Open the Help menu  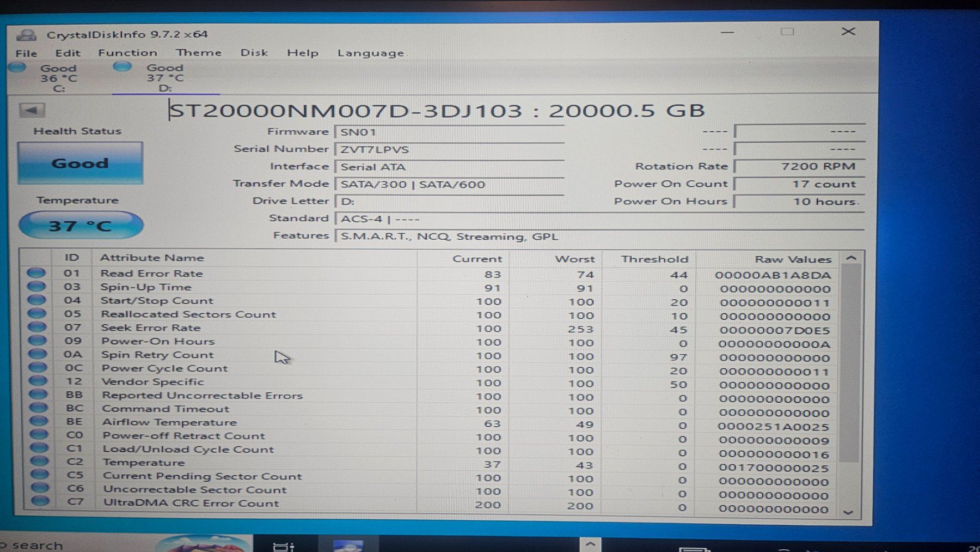pyautogui.click(x=302, y=53)
